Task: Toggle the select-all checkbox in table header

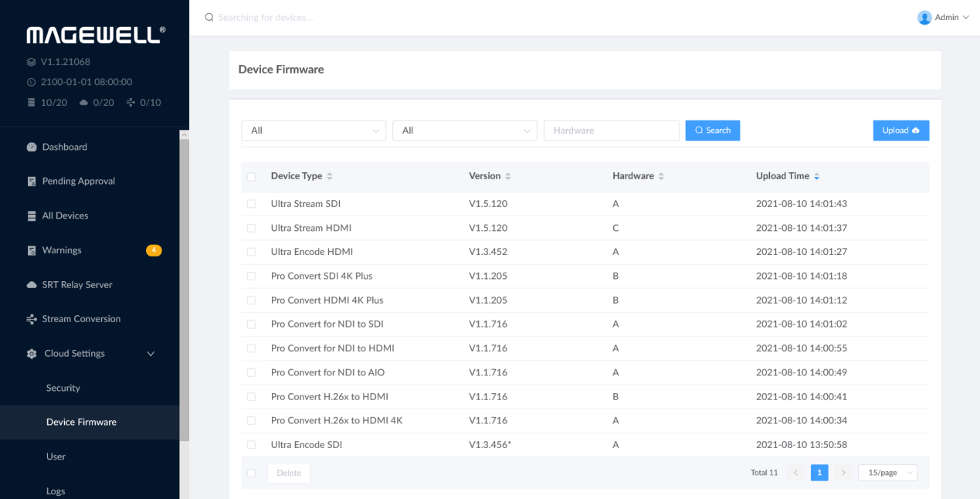Action: (251, 177)
